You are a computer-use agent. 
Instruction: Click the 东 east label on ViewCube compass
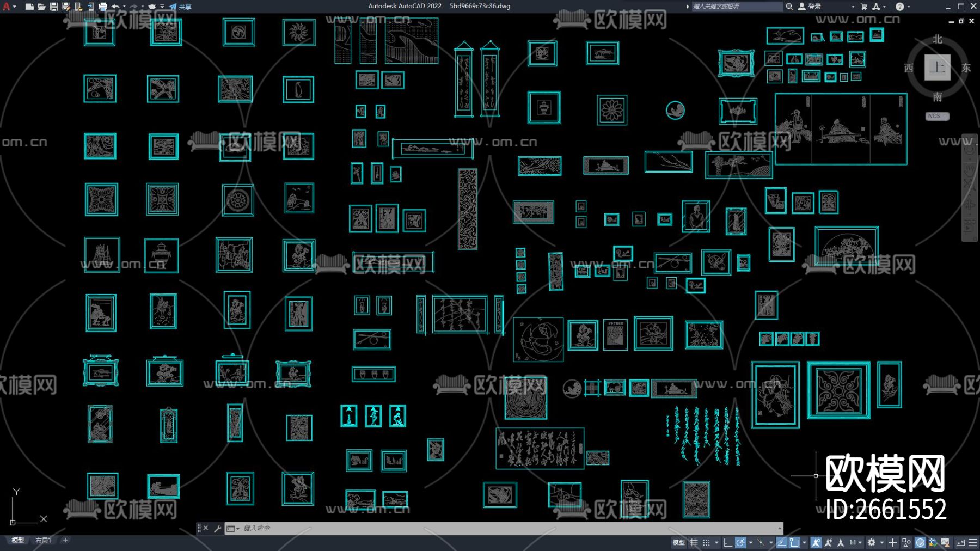click(966, 68)
